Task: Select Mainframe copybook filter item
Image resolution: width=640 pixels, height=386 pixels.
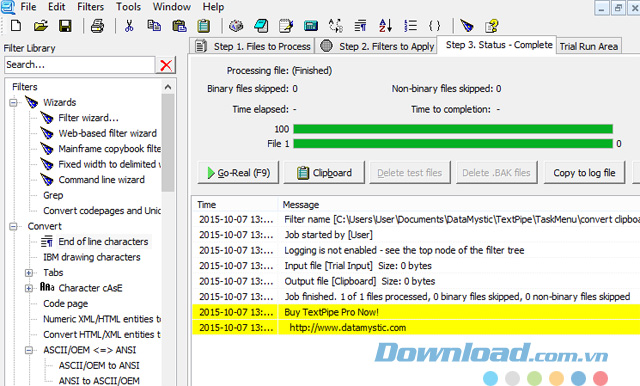Action: click(109, 149)
